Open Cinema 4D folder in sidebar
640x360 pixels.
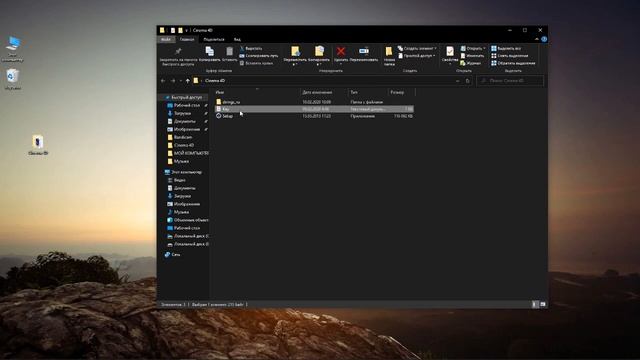pyautogui.click(x=183, y=145)
